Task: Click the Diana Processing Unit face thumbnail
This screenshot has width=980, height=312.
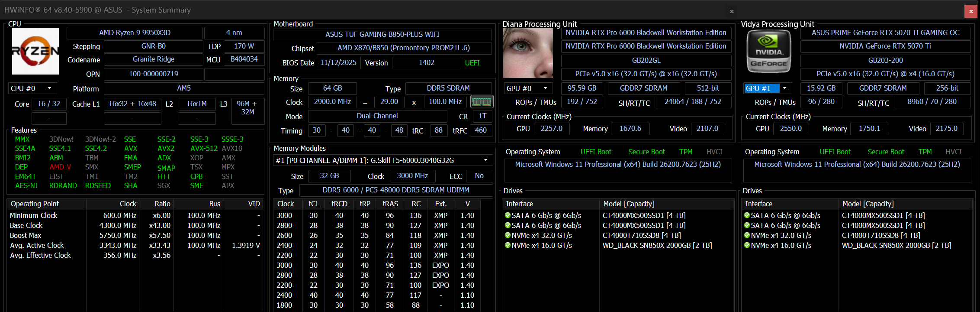Action: coord(528,53)
